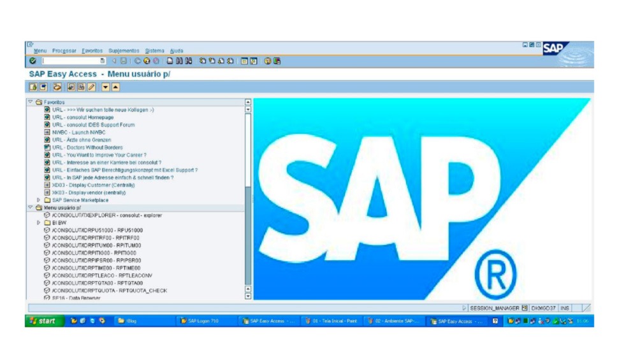Expand the BI BW folder
This screenshot has height=364, width=619.
coord(39,222)
